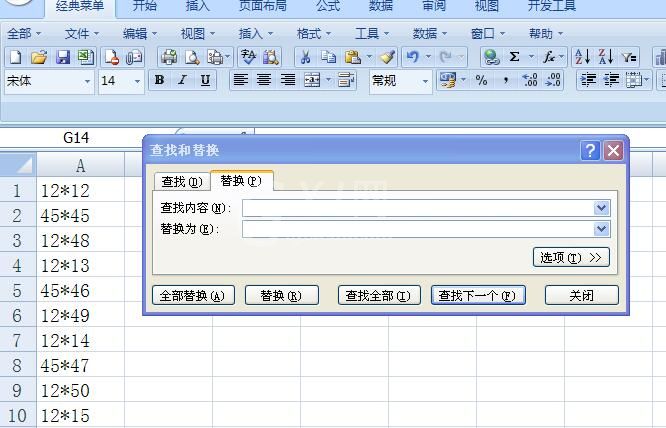This screenshot has width=666, height=428.
Task: Sort descending Z to A
Action: (606, 57)
